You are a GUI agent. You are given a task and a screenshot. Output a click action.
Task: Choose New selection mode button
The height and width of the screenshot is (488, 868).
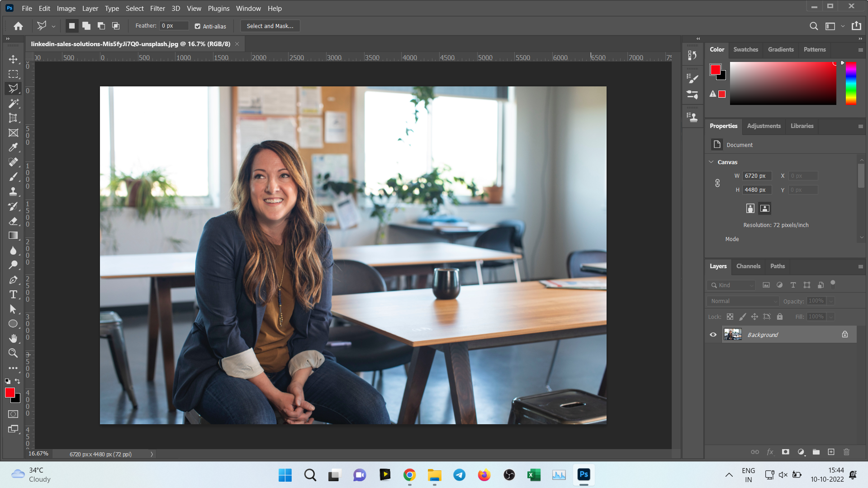[x=71, y=26]
